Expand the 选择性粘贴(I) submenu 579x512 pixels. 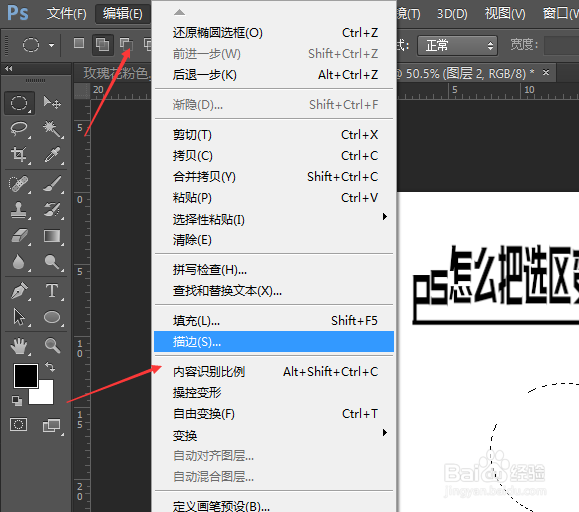pyautogui.click(x=274, y=219)
